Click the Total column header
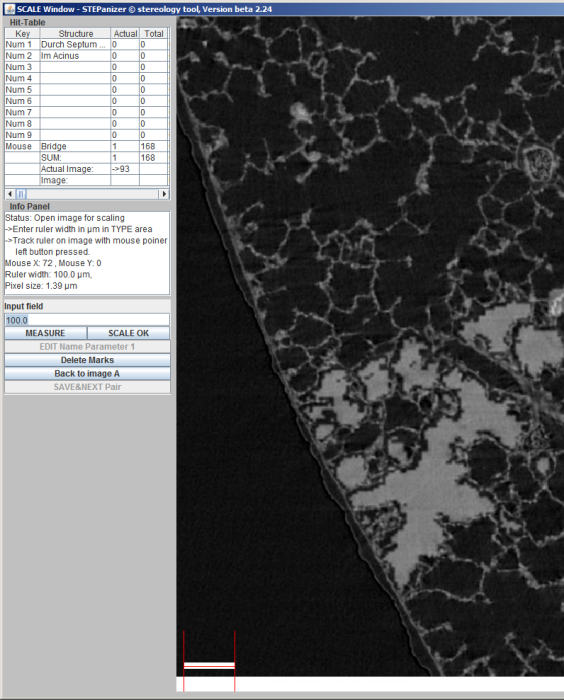The image size is (564, 700). point(154,33)
